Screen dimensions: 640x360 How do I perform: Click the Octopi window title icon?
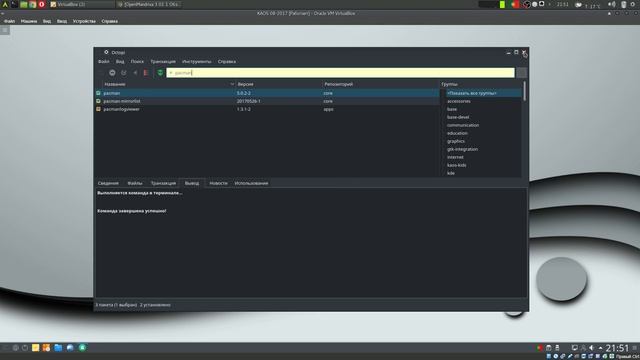point(106,52)
